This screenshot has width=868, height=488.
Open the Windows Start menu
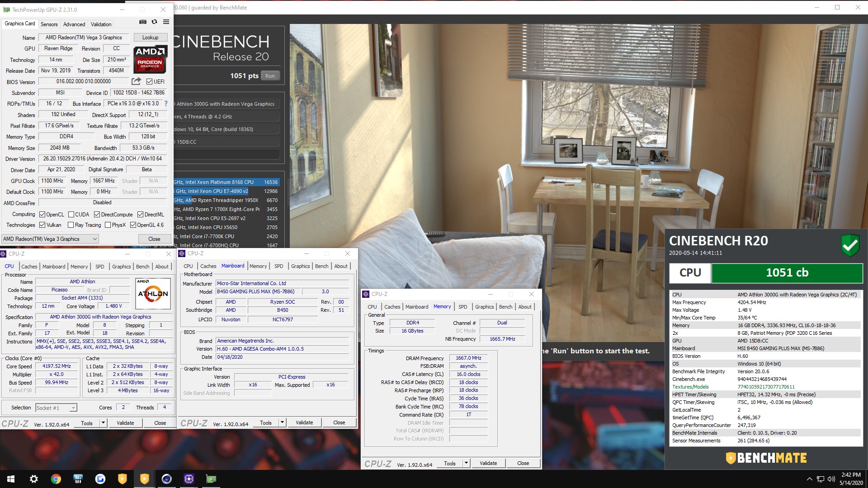(x=11, y=479)
